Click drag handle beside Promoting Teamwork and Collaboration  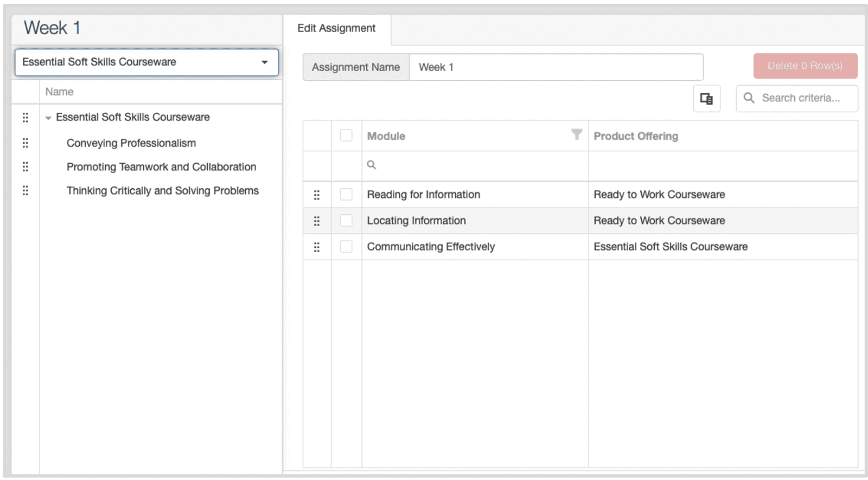(x=25, y=167)
